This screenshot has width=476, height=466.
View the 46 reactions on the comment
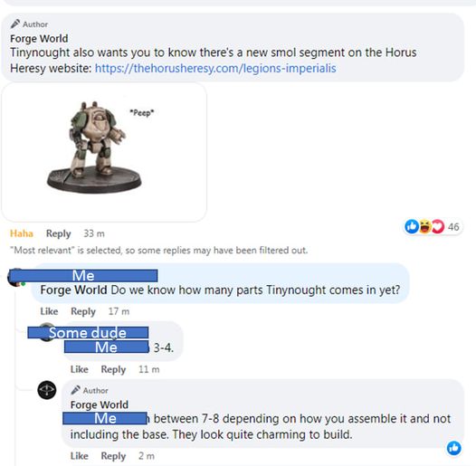453,227
